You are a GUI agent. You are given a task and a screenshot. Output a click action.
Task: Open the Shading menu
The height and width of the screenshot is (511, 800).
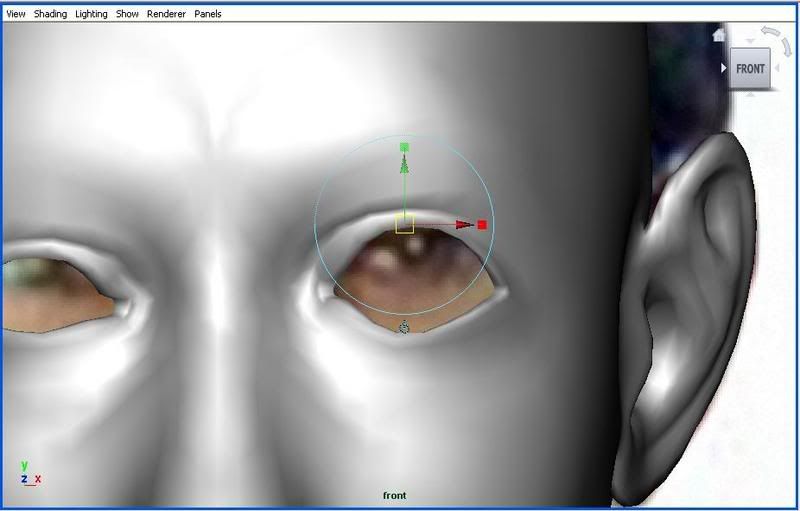(x=50, y=14)
